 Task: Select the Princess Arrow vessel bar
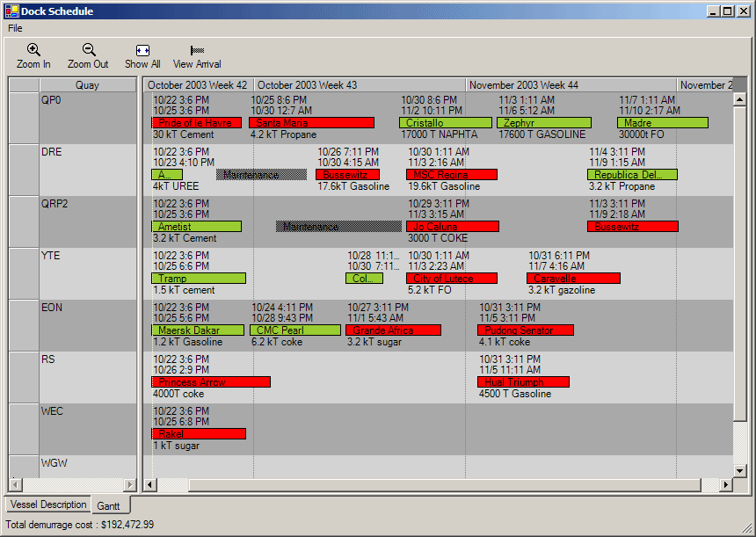pos(211,381)
